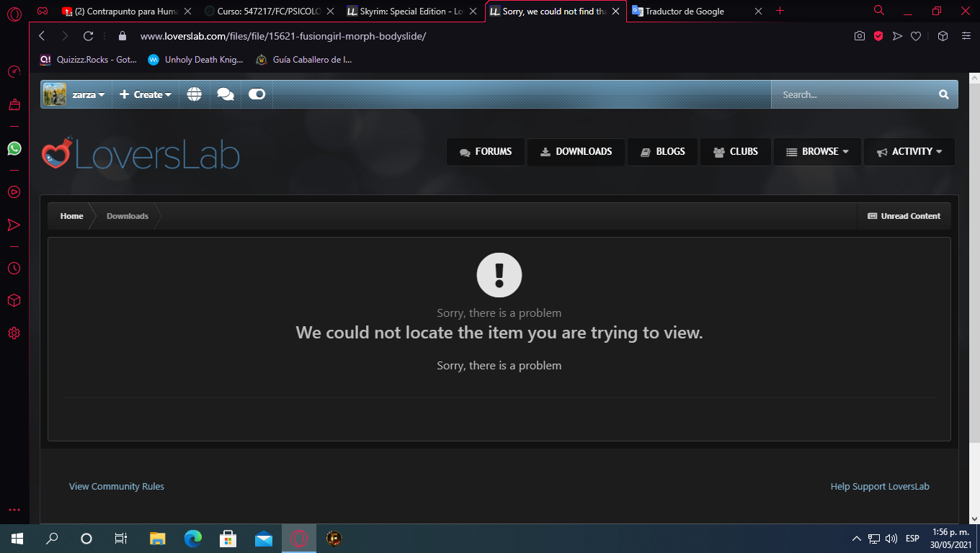Focus the site Search field
Viewport: 980px width, 553px height.
(852, 94)
